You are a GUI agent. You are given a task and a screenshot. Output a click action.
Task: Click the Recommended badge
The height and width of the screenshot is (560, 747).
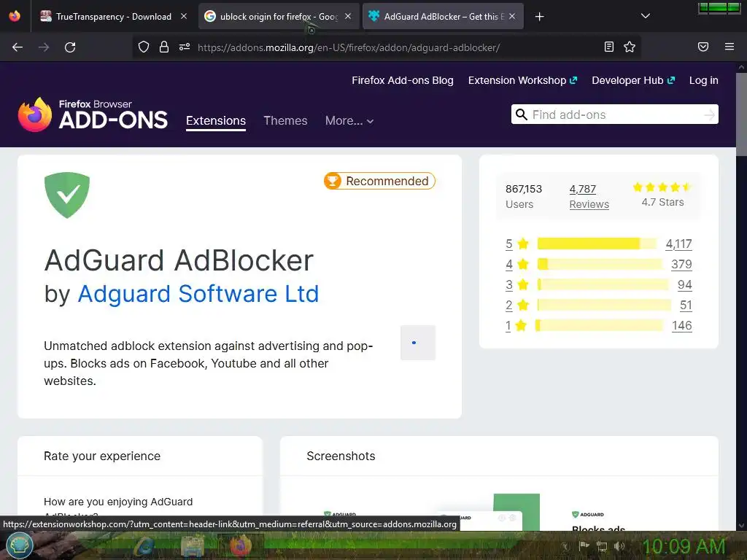[x=379, y=181]
